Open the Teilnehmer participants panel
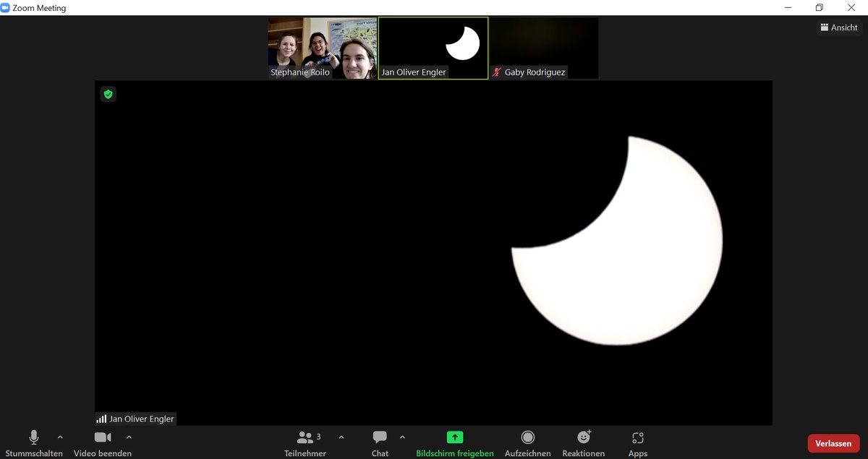 click(x=305, y=444)
